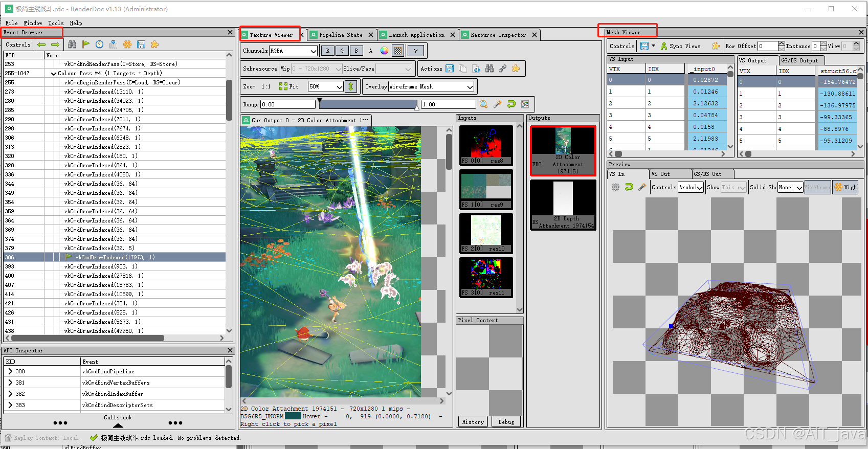
Task: Open zoom percentage 50% dropdown
Action: (326, 86)
